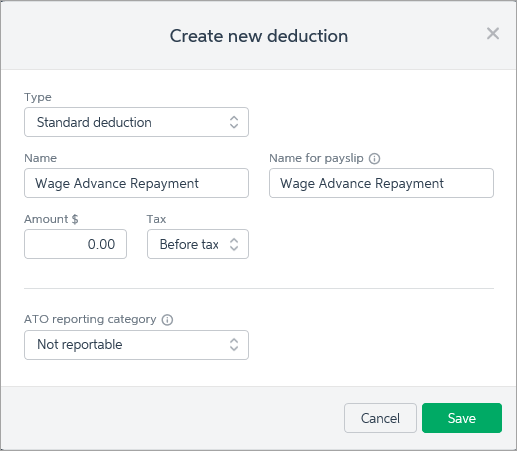Cancel creating the deduction
This screenshot has height=451, width=517.
pyautogui.click(x=380, y=418)
